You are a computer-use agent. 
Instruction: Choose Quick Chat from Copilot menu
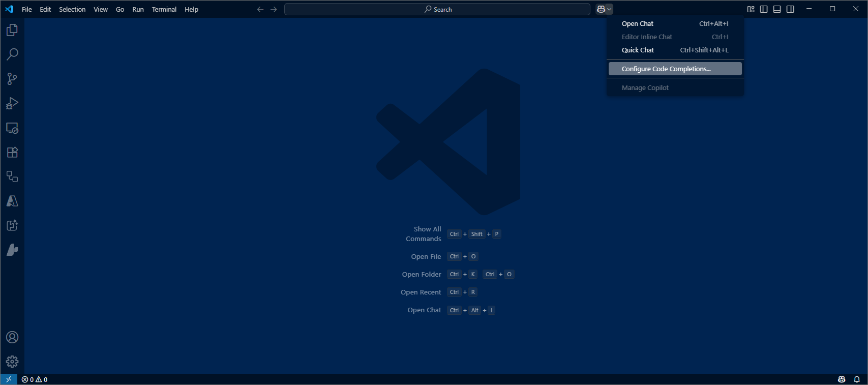[638, 50]
